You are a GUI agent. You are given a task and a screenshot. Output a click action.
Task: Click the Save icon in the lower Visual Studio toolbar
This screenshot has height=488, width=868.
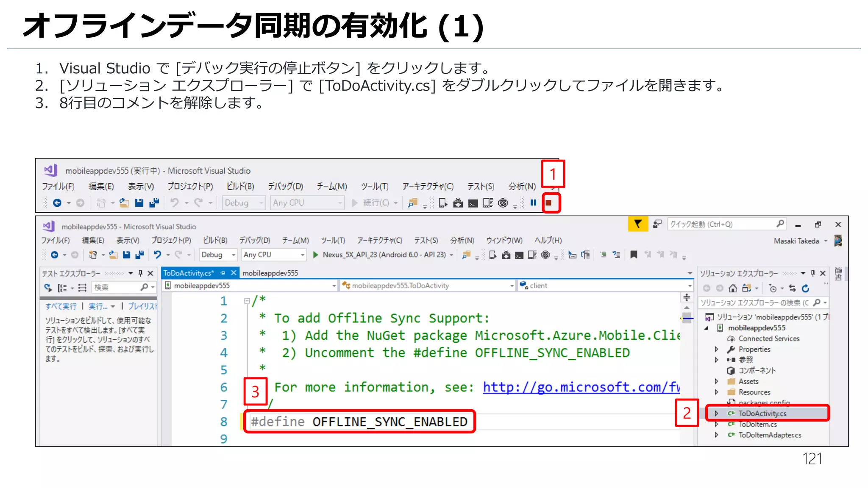[126, 255]
